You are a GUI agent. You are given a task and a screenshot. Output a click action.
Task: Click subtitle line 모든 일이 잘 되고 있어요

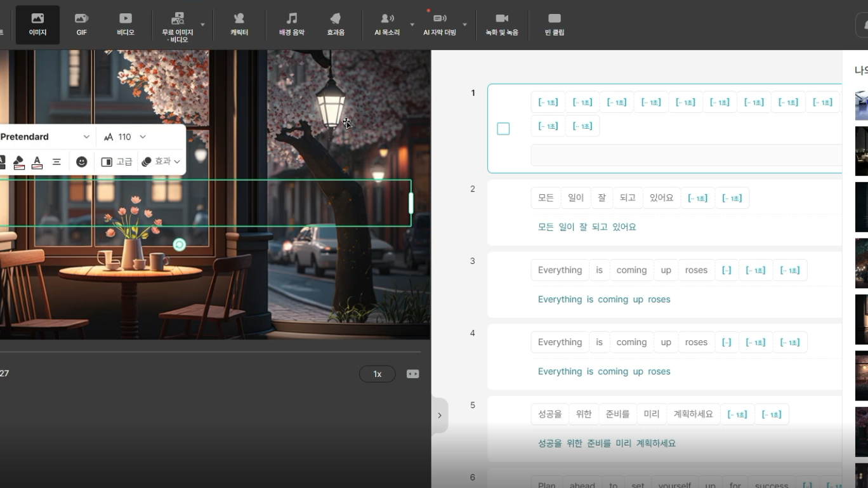pyautogui.click(x=587, y=227)
